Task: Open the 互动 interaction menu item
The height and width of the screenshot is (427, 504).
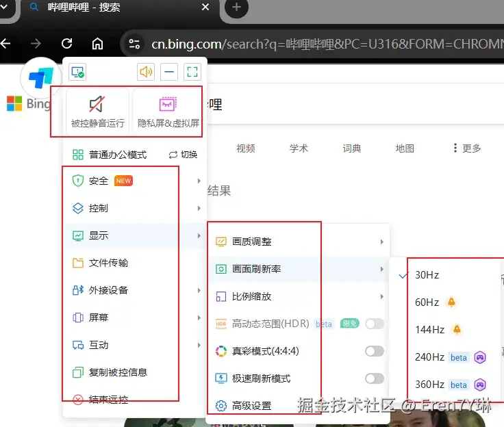Action: click(x=134, y=345)
